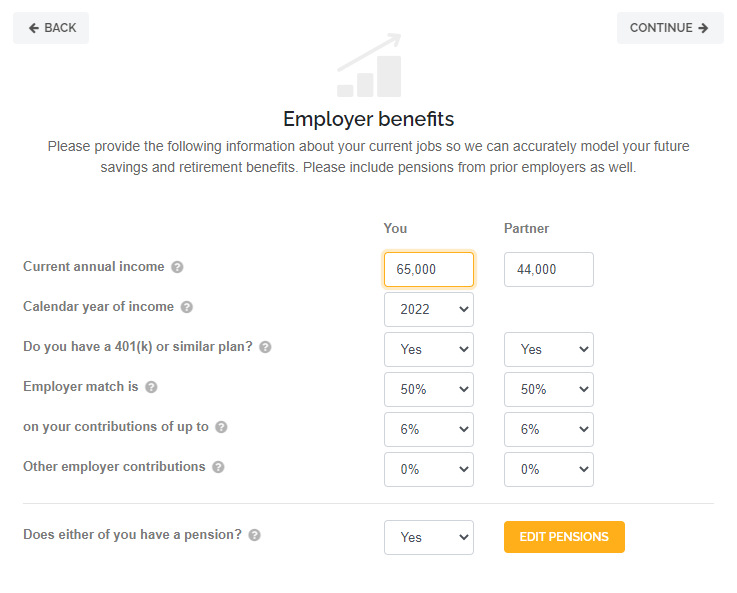737x593 pixels.
Task: Open help for Other employer contributions
Action: 218,467
